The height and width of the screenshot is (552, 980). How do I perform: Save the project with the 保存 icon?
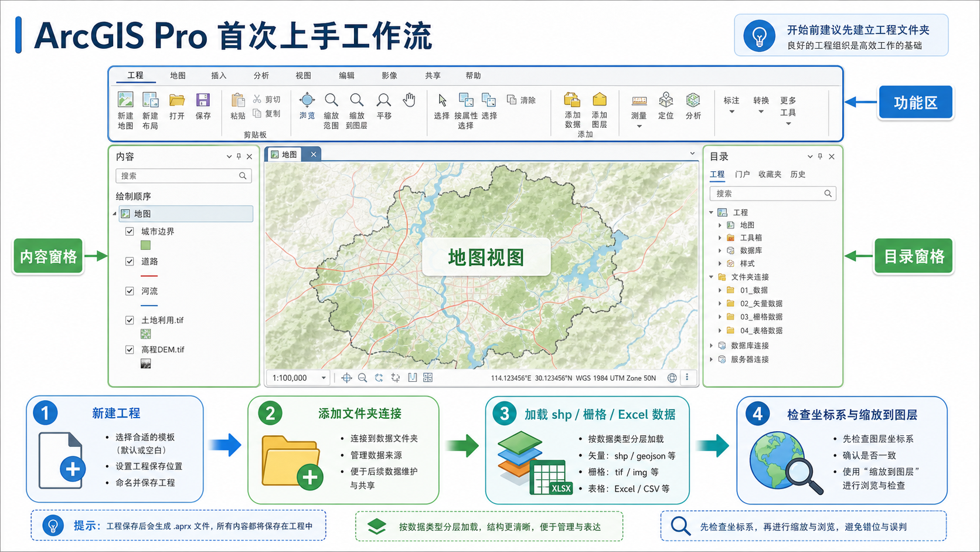[203, 100]
